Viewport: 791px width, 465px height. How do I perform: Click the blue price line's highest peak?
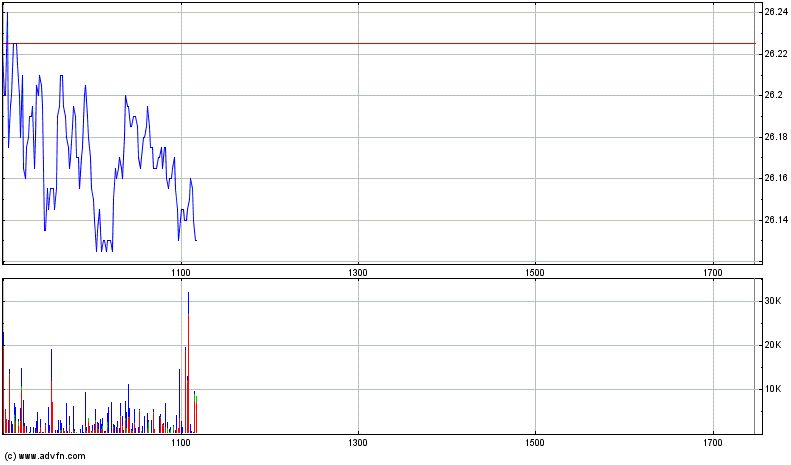[x=7, y=13]
